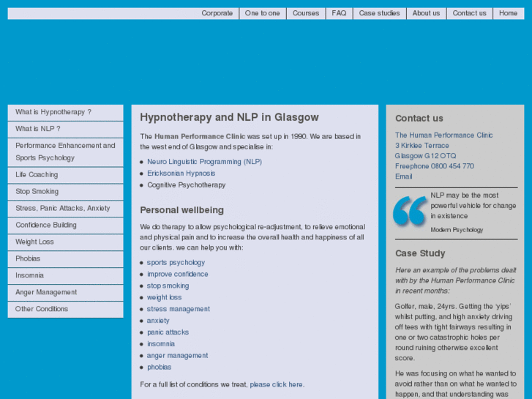Viewport: 532px width, 399px height.
Task: Click the Case Study heading
Action: click(x=420, y=253)
